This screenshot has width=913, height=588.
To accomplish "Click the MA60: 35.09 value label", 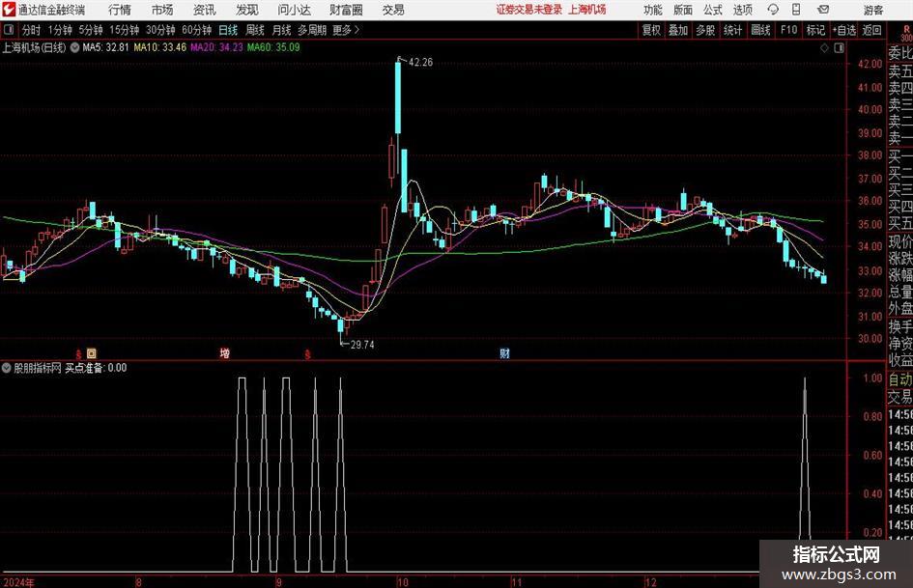I will 273,47.
